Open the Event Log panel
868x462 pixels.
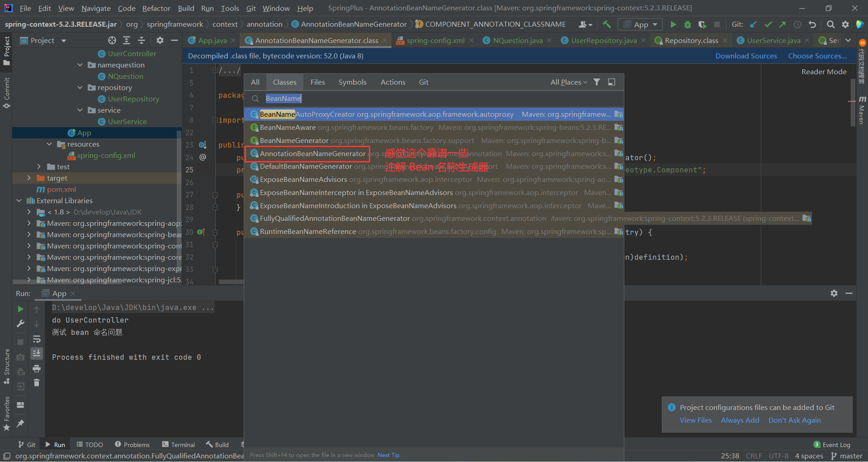[x=832, y=445]
